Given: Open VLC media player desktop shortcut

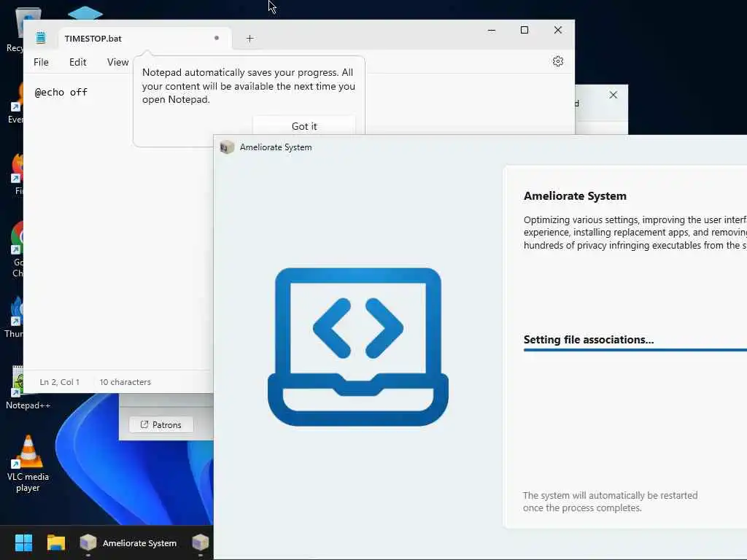Looking at the screenshot, I should (28, 464).
